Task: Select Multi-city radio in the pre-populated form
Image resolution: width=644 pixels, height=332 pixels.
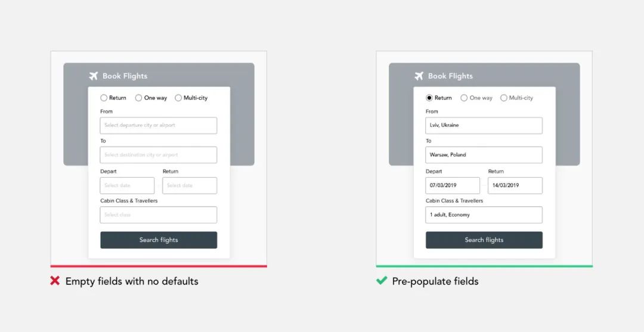Action: [x=504, y=98]
